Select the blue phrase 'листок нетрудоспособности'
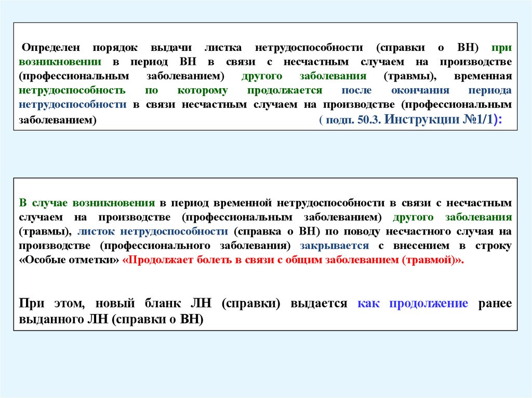Screen dimensions: 532x398 (153, 231)
